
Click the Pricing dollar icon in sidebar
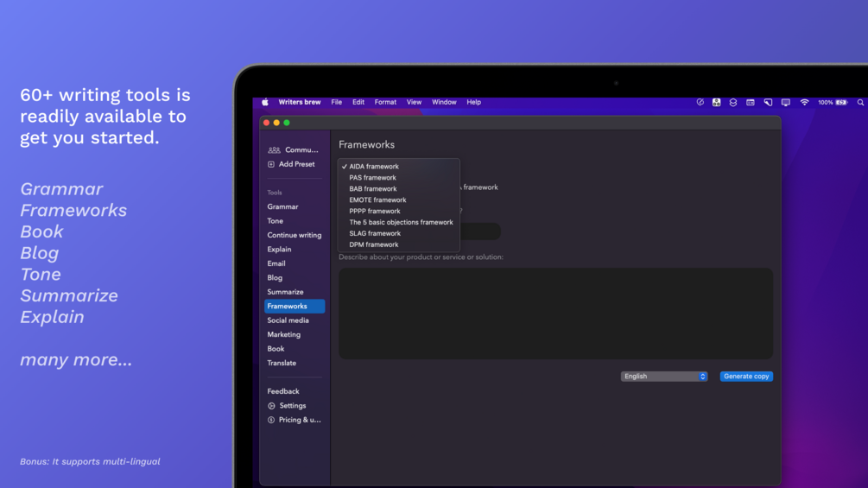(271, 420)
